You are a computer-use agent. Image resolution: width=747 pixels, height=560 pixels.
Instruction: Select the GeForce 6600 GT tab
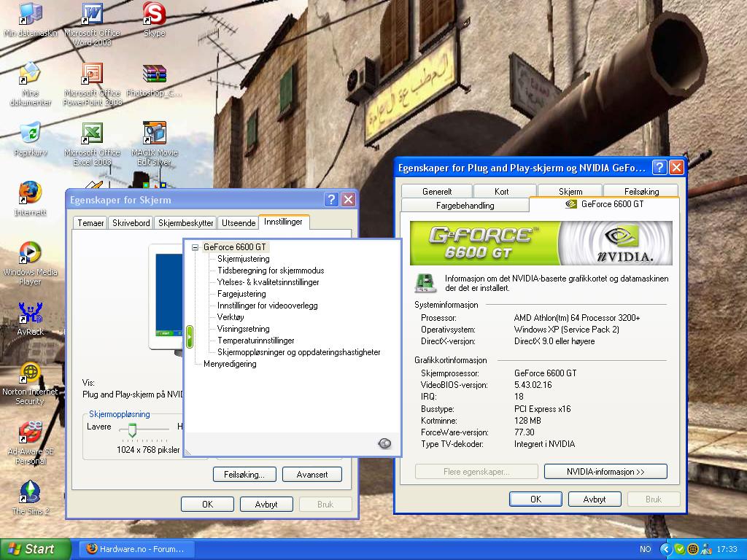(x=604, y=204)
